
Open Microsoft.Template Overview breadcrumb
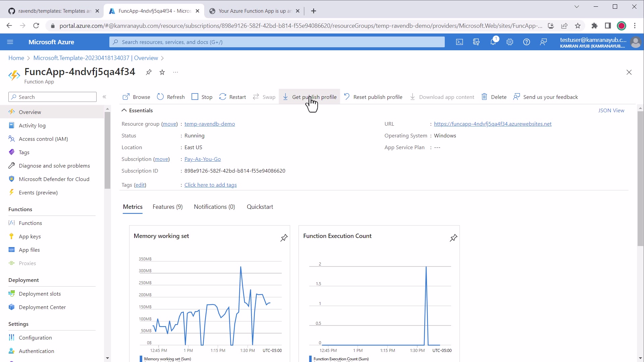96,58
